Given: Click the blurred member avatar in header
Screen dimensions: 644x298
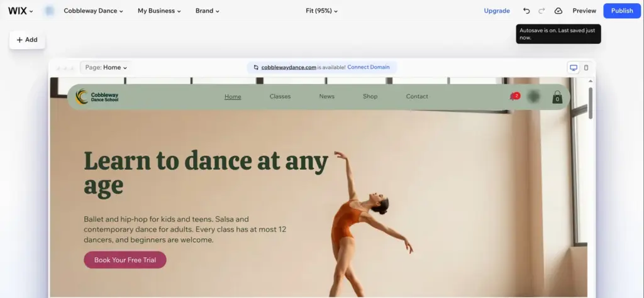Looking at the screenshot, I should click(x=533, y=97).
